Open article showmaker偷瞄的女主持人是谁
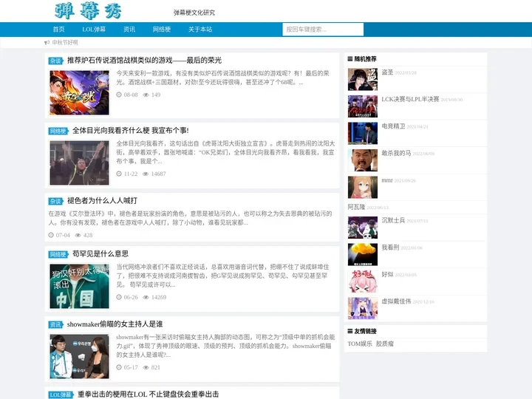532x399 pixels. 115,324
